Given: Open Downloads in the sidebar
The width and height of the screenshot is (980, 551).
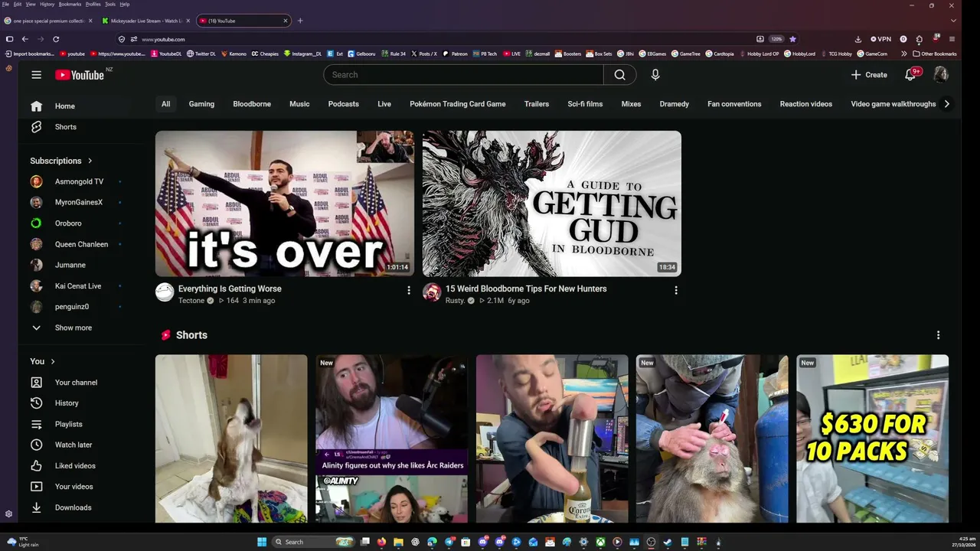Looking at the screenshot, I should (x=73, y=507).
